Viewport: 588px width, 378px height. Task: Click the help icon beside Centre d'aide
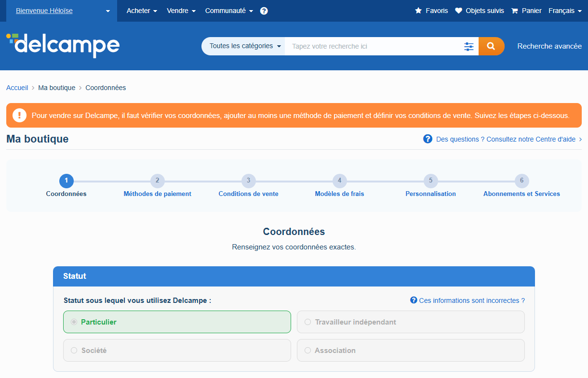click(428, 139)
